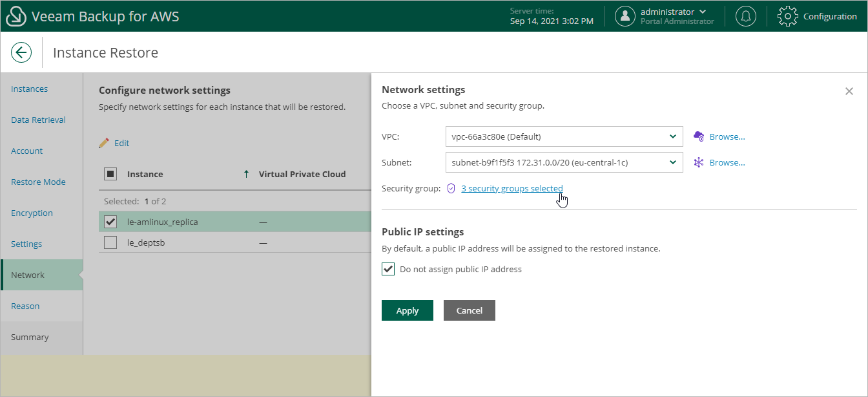
Task: Click the cloud Browse icon next to VPC
Action: coord(698,136)
